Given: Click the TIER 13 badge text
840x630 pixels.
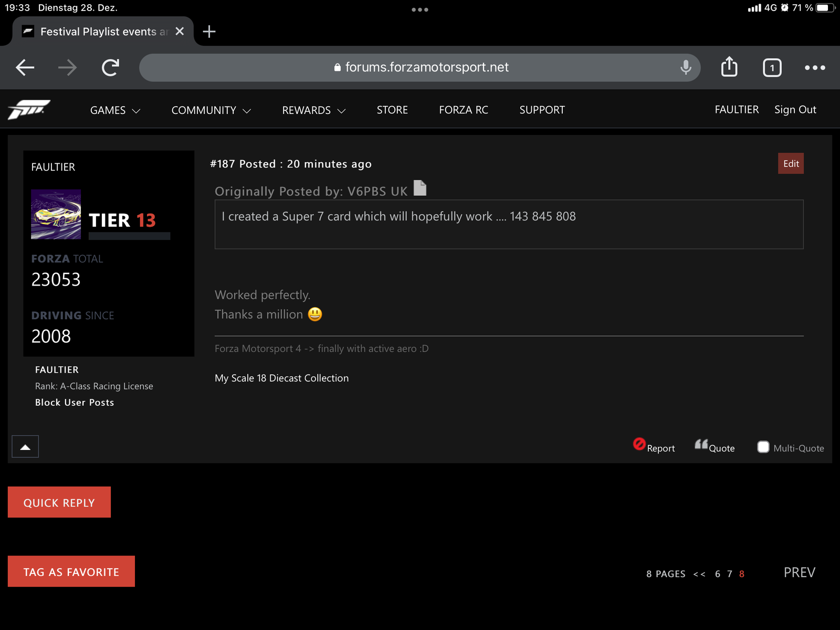Looking at the screenshot, I should (122, 220).
